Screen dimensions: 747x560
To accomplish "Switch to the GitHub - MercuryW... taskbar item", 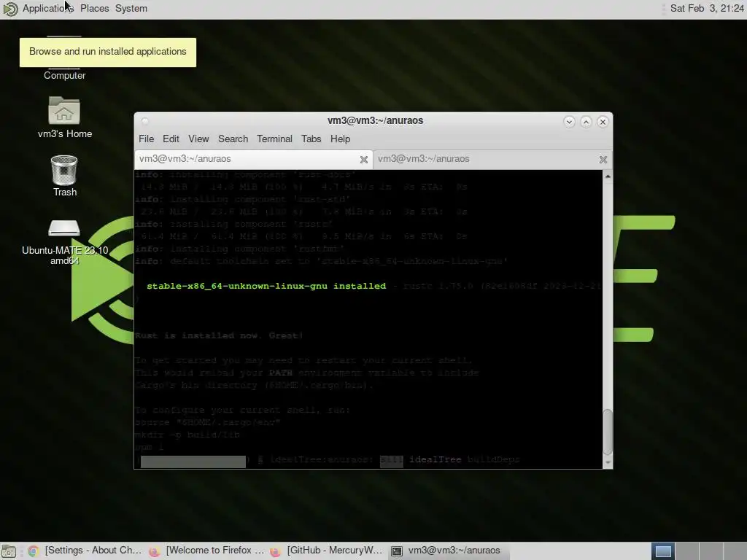I will [328, 551].
